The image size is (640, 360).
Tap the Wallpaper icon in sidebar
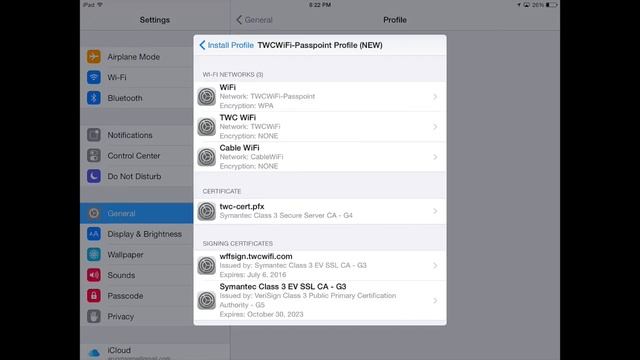pos(93,254)
